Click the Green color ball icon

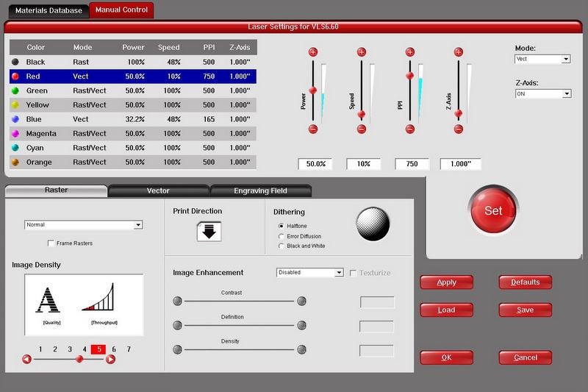coord(15,90)
